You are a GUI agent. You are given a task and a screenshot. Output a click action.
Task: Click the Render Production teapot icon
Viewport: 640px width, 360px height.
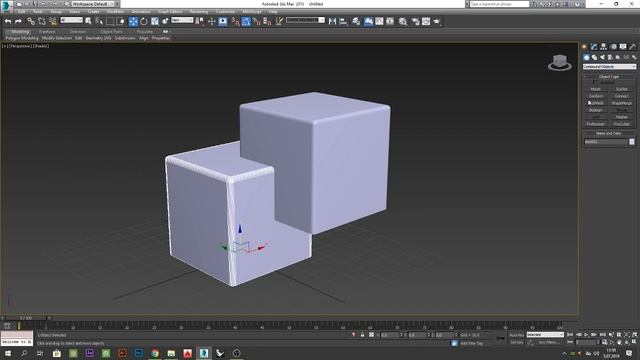(437, 21)
